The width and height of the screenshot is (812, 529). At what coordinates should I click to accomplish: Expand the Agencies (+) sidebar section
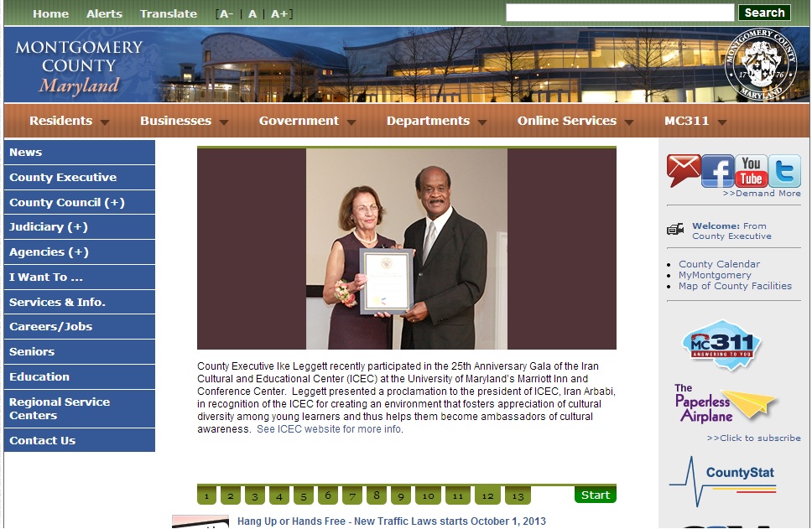pos(49,252)
